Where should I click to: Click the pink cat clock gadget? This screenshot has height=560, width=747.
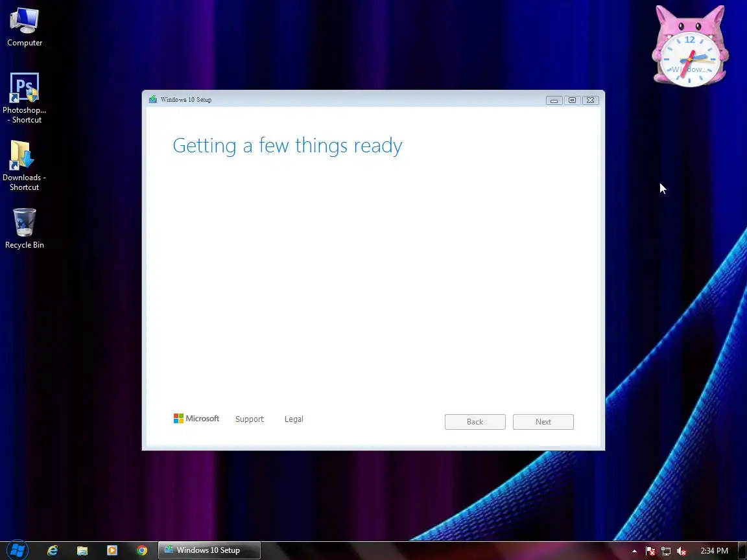tap(690, 46)
